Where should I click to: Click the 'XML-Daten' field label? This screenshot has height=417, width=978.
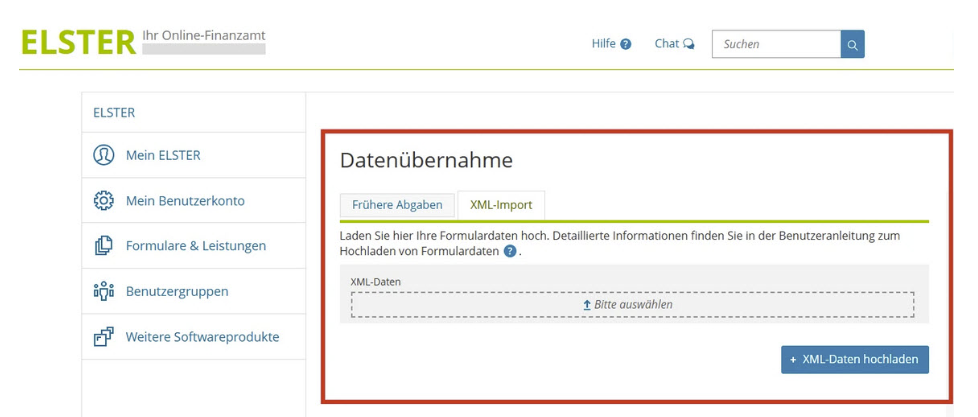[x=375, y=282]
